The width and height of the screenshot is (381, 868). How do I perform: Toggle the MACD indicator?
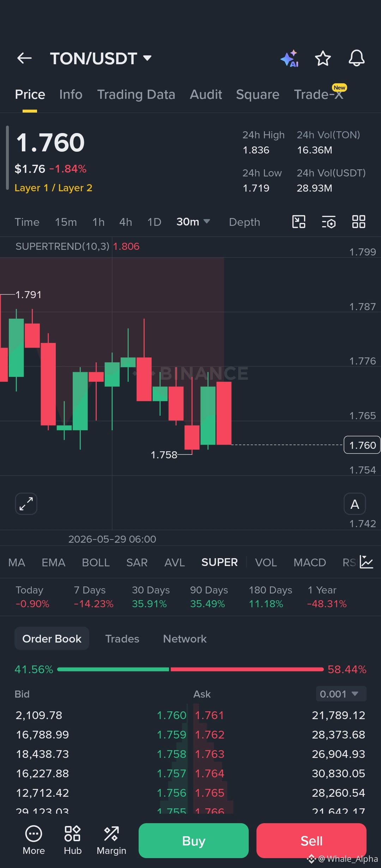pyautogui.click(x=310, y=562)
